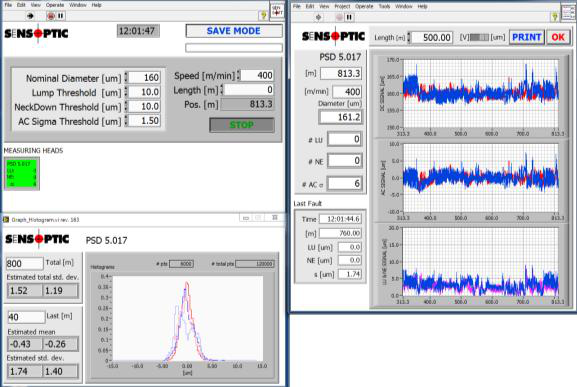577x387 pixels.
Task: Click abort button in PSD graph window toolbar
Action: coord(339,17)
